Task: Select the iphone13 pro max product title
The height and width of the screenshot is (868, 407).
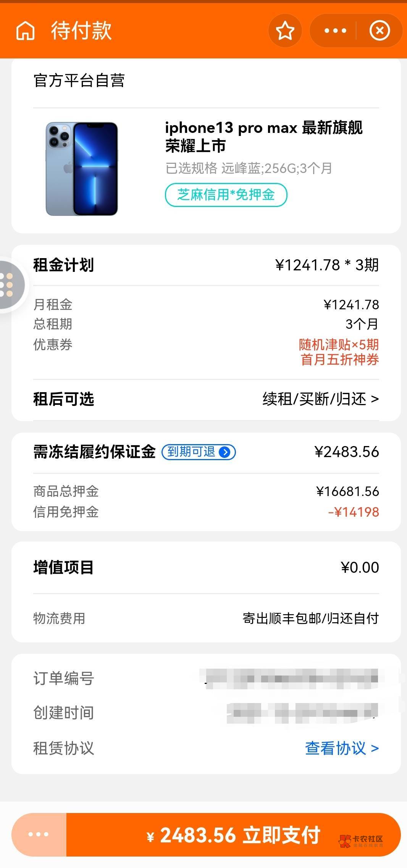Action: [263, 136]
